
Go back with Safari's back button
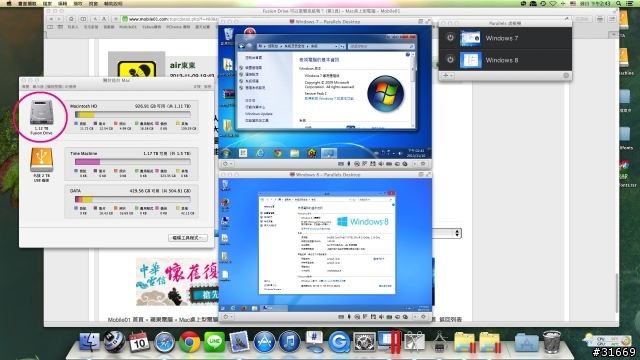pyautogui.click(x=51, y=19)
